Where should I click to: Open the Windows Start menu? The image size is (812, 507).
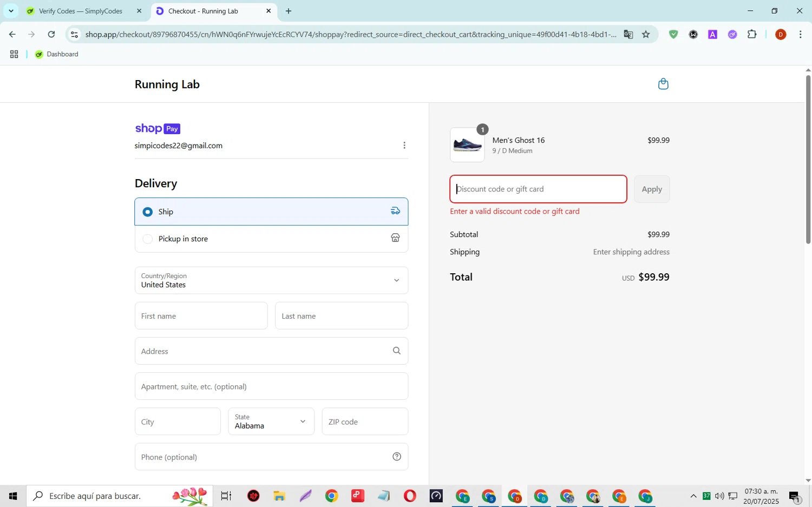tap(13, 496)
